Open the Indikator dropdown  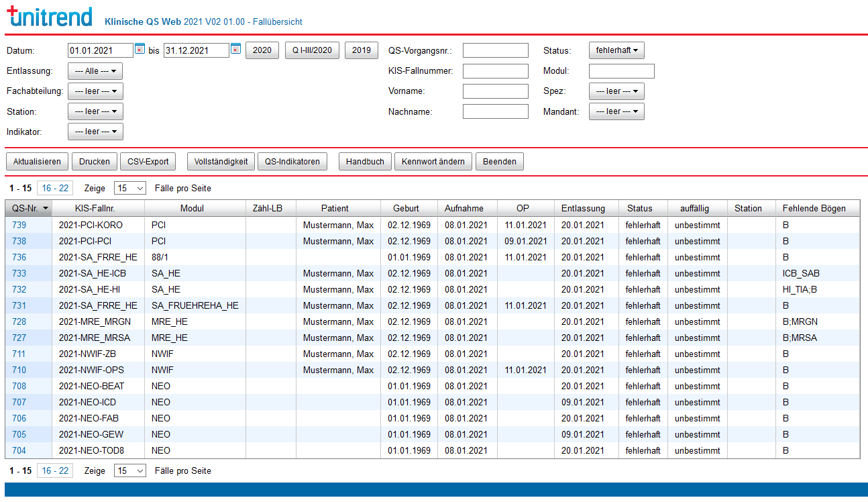95,132
